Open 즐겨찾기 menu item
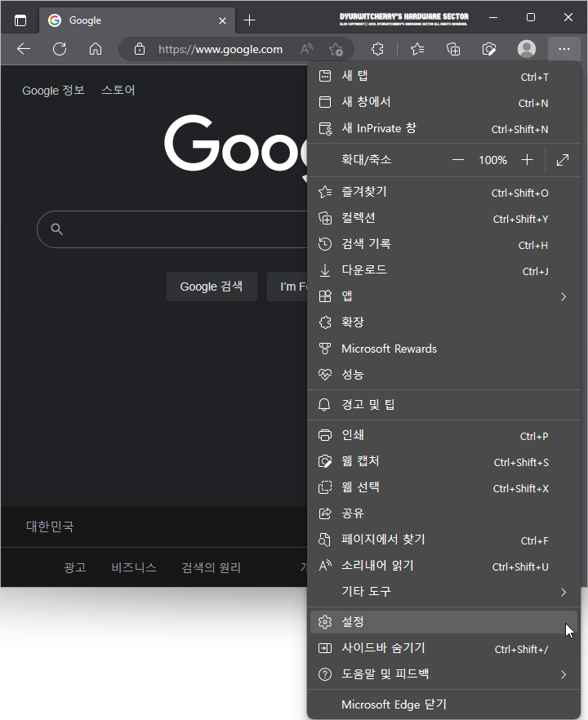 point(443,192)
